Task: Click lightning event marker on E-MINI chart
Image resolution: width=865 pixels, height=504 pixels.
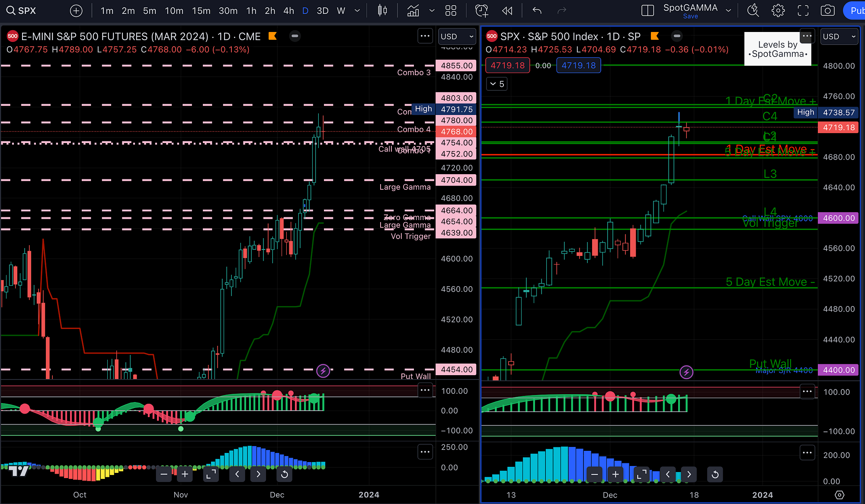Action: coord(323,371)
